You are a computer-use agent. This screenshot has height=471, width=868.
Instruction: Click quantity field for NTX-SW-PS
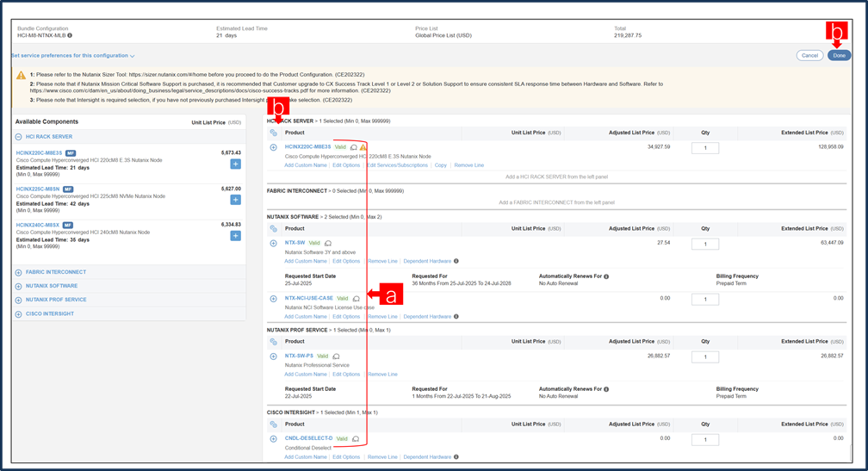click(x=705, y=356)
